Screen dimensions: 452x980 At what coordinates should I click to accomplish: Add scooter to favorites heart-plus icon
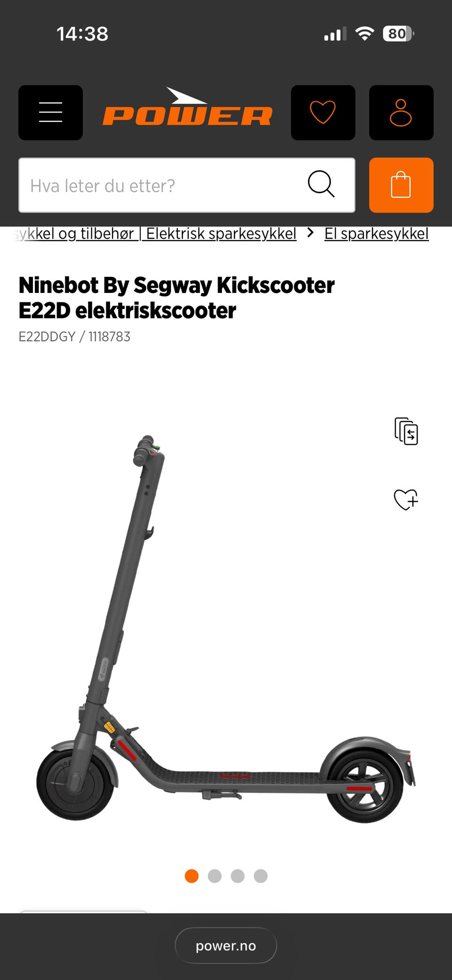point(406,500)
